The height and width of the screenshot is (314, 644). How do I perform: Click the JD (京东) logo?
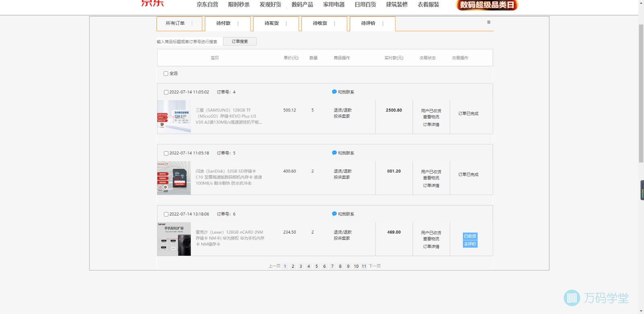coord(153,3)
